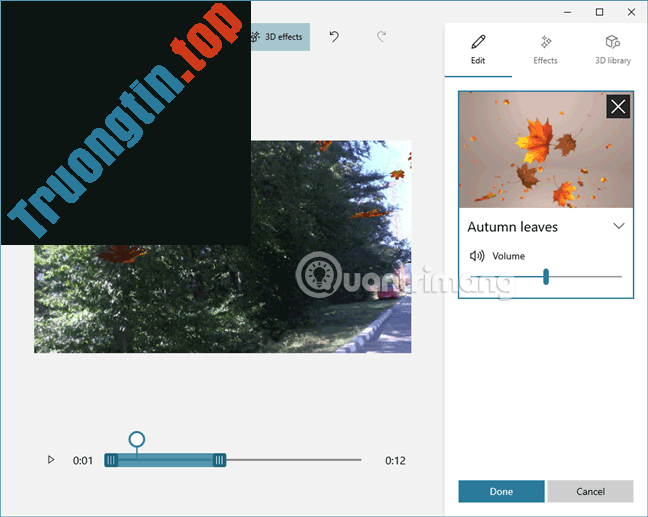The height and width of the screenshot is (517, 648).
Task: Click the playhead circle marker
Action: [137, 439]
